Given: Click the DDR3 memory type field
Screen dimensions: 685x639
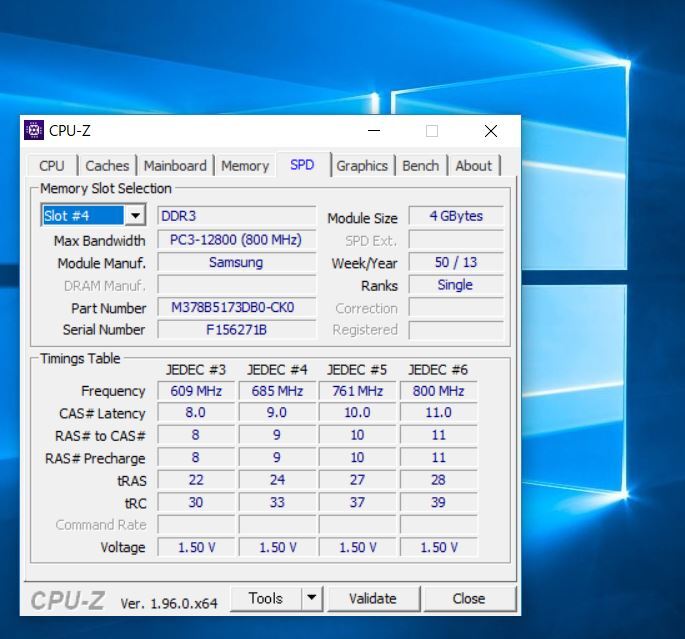Looking at the screenshot, I should (236, 216).
